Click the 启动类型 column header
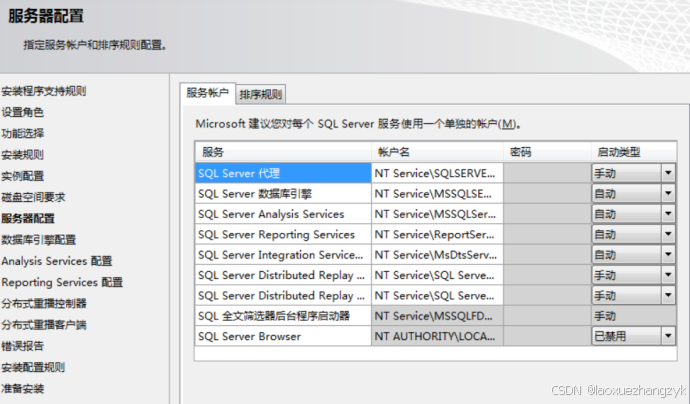The height and width of the screenshot is (404, 690). 634,152
